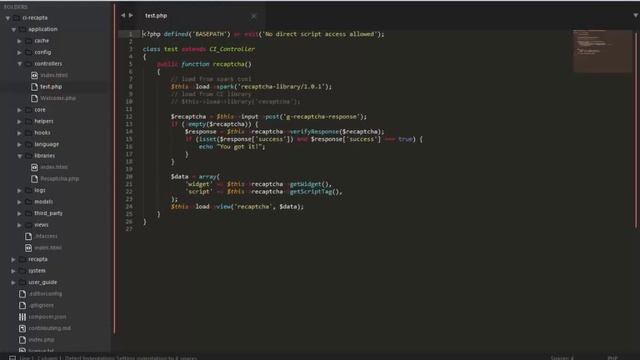Click the contributing.md file icon

(22, 328)
